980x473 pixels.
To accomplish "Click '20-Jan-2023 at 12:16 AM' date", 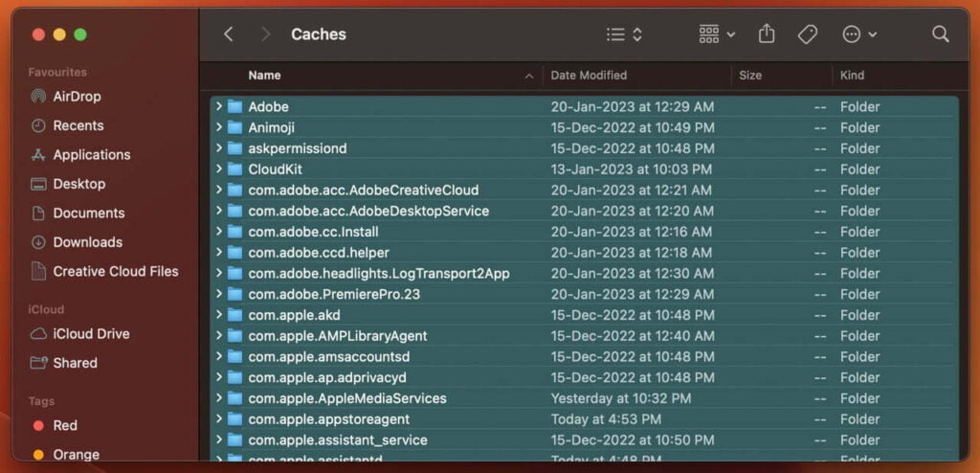I will [632, 232].
